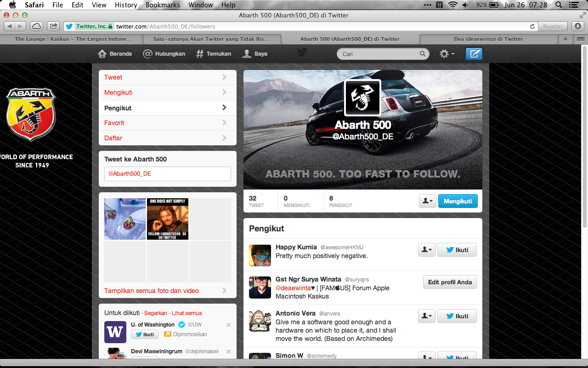Click Happy Kurnia's avatar picture
Viewport: 588px width, 368px height.
(260, 255)
